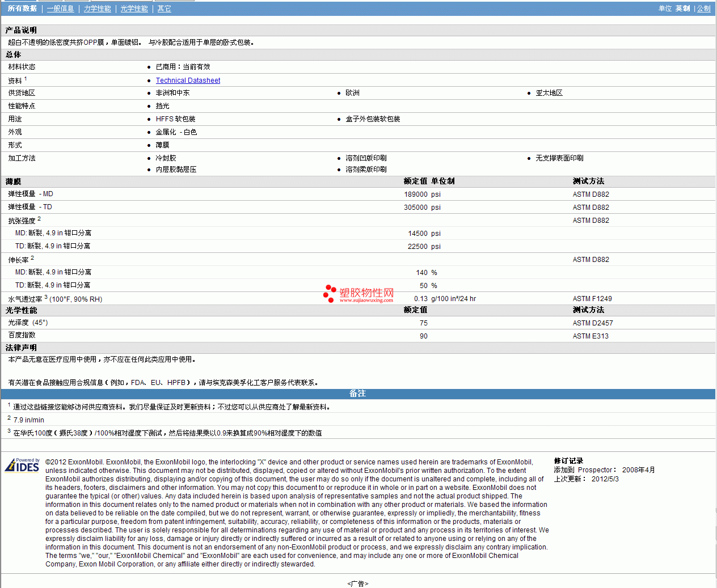Click the 盒子外包装软包装 entry
Screen dimensions: 717x588
point(373,119)
